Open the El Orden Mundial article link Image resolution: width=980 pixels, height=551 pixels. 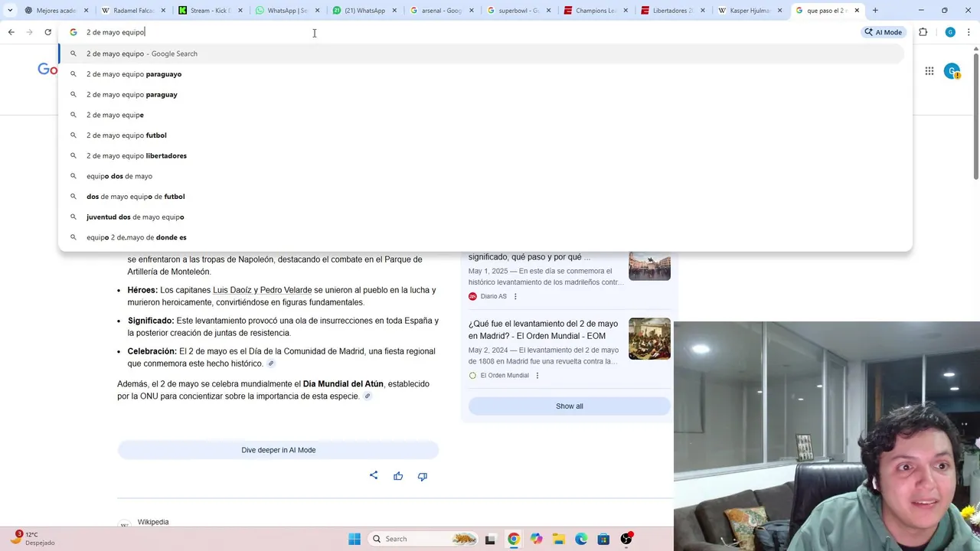coord(543,330)
